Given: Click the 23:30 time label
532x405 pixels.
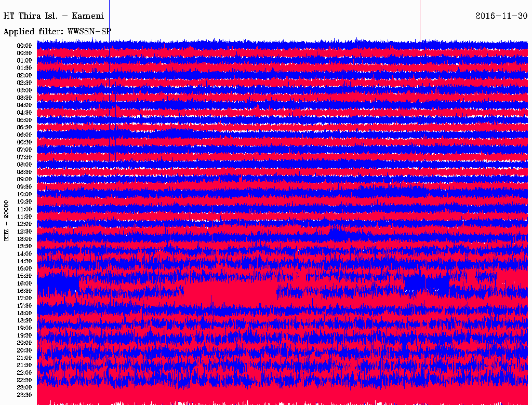Looking at the screenshot, I should (24, 395).
